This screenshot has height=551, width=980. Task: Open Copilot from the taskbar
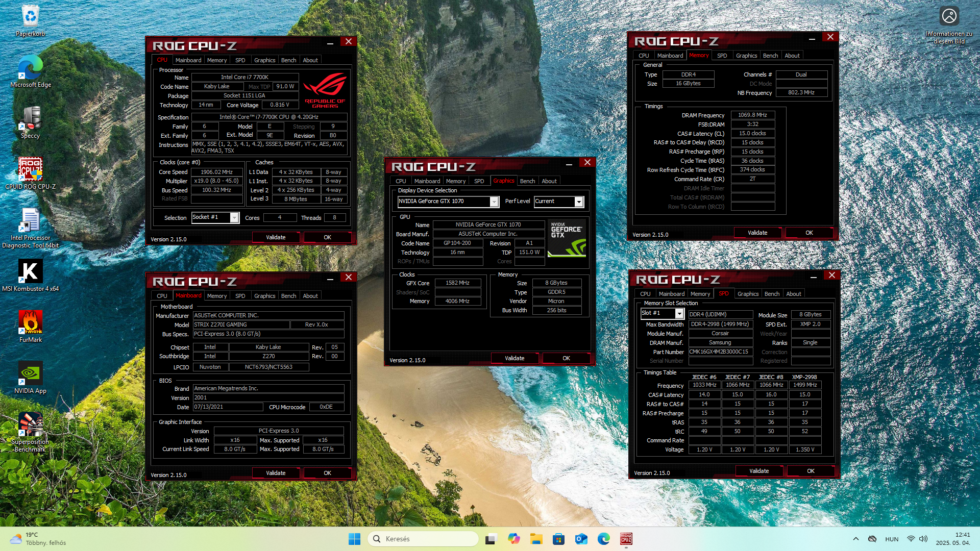[x=513, y=539]
